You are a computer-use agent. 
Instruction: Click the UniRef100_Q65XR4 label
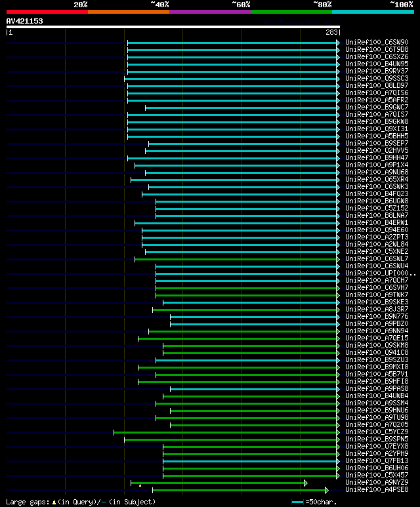(377, 180)
